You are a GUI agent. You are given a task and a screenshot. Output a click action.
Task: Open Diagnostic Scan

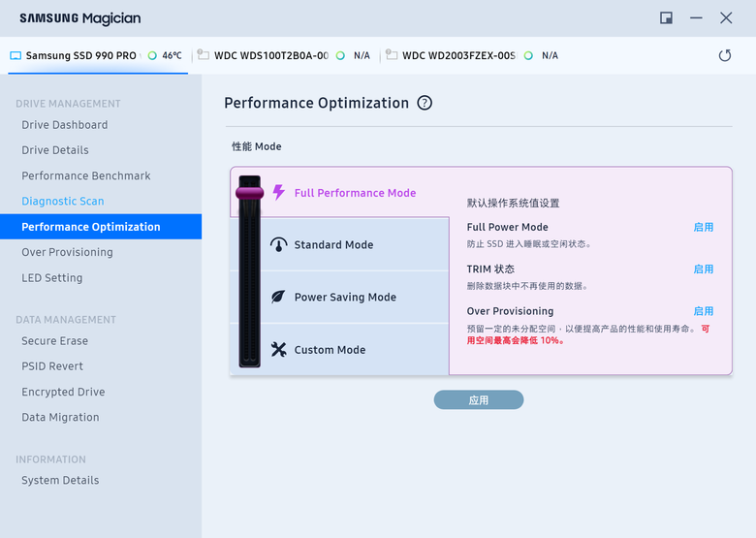pyautogui.click(x=63, y=201)
